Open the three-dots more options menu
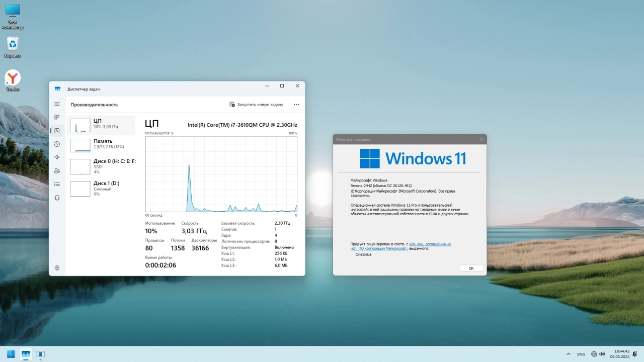This screenshot has width=644, height=362. 296,105
